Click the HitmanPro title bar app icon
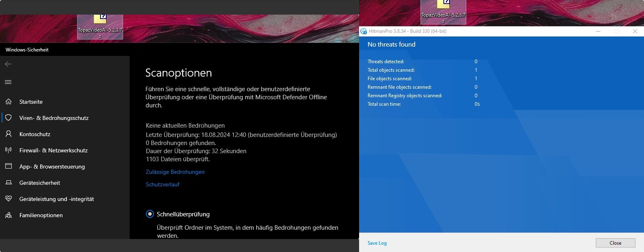The width and height of the screenshot is (644, 252). [364, 31]
